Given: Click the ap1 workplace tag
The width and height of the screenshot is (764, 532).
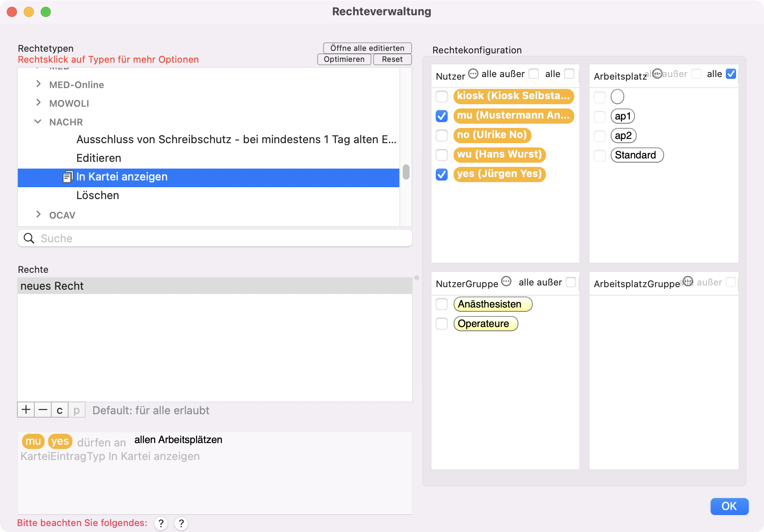Looking at the screenshot, I should [x=623, y=116].
